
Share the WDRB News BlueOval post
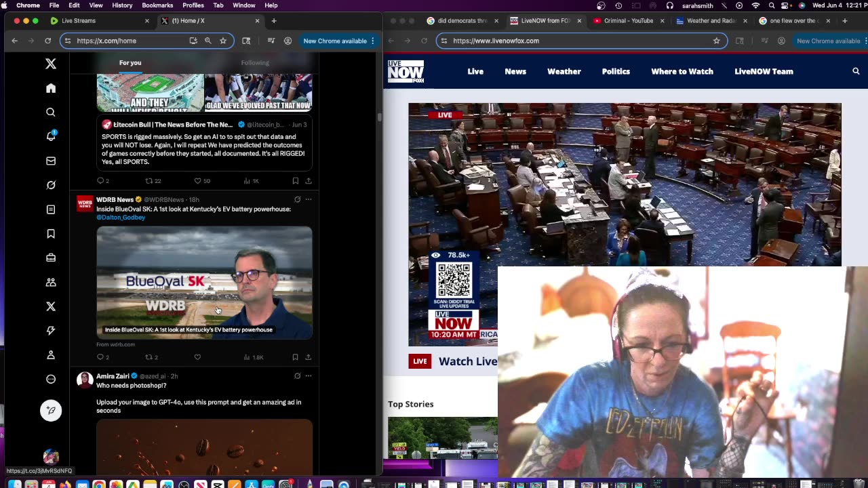coord(309,357)
